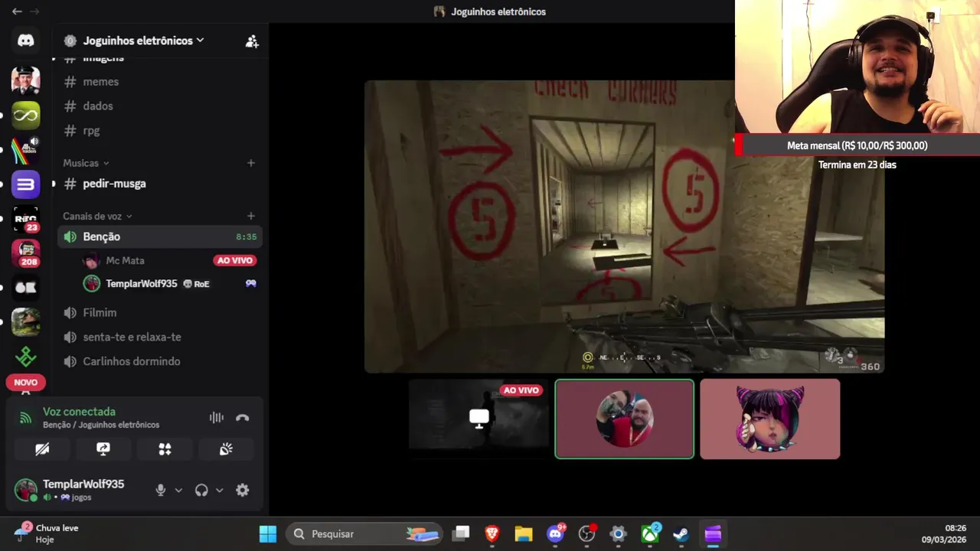The width and height of the screenshot is (980, 551).
Task: Open the Windows Start menu
Action: [x=268, y=534]
